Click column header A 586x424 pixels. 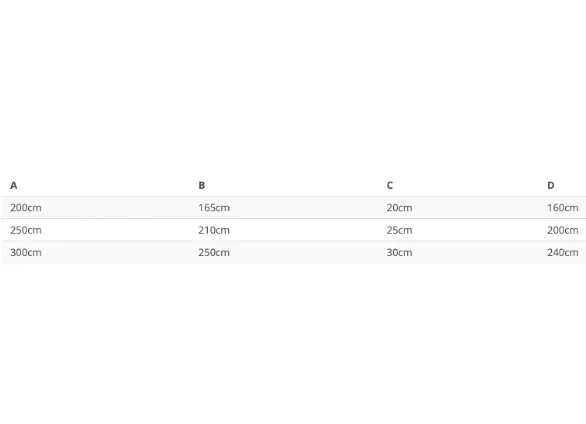[14, 185]
